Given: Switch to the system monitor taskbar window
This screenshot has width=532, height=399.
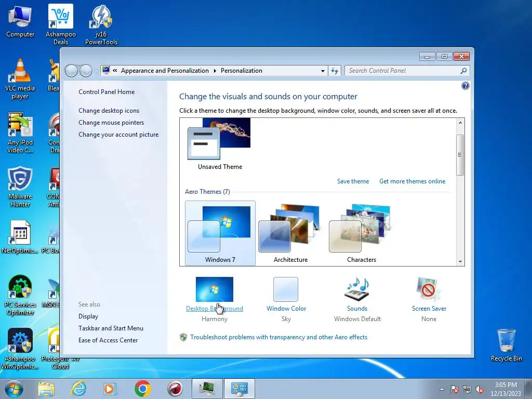Looking at the screenshot, I should [x=207, y=389].
